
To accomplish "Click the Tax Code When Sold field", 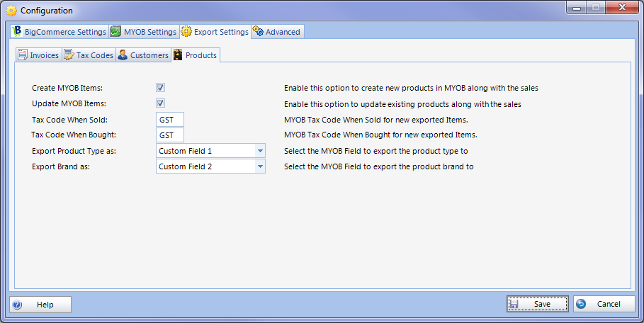I will 170,120.
